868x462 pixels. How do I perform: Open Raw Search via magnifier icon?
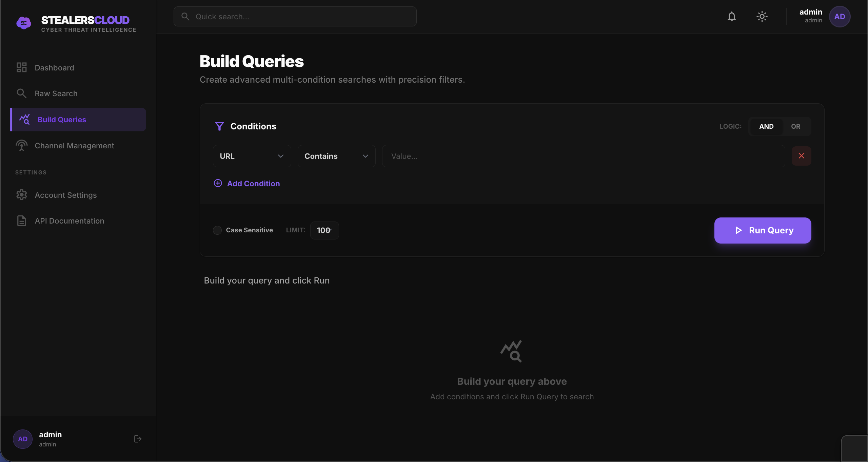coord(21,93)
